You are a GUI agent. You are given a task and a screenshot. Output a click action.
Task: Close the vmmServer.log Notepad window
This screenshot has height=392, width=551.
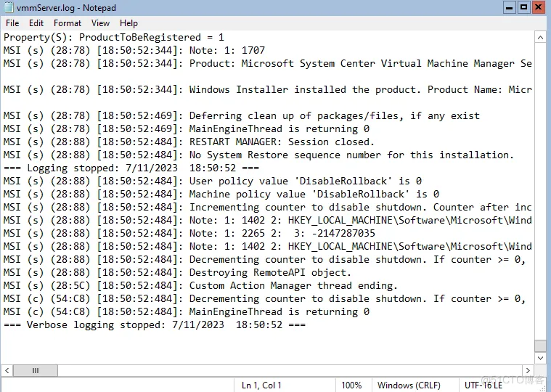point(539,7)
